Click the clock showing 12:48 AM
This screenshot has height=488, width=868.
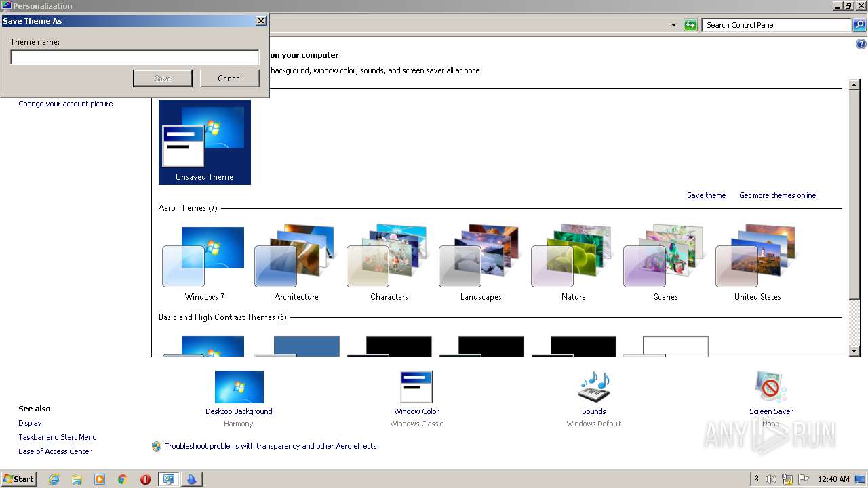pos(834,479)
